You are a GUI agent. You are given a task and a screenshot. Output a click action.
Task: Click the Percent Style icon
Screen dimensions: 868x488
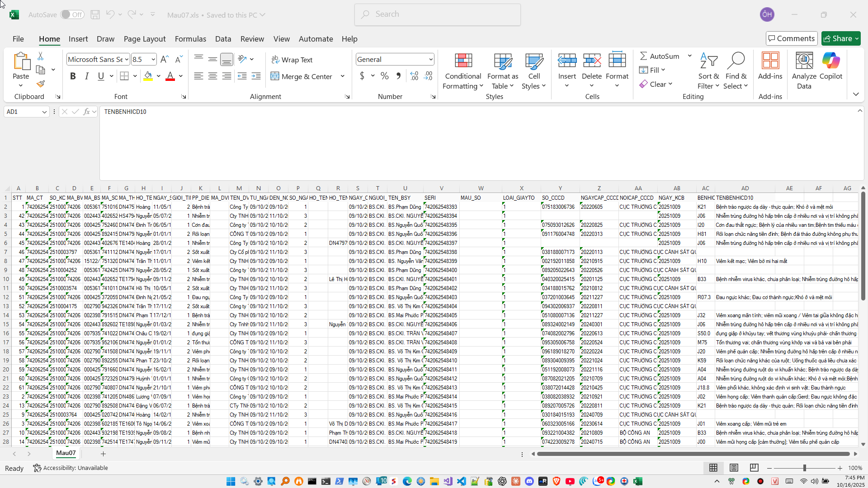click(x=385, y=76)
